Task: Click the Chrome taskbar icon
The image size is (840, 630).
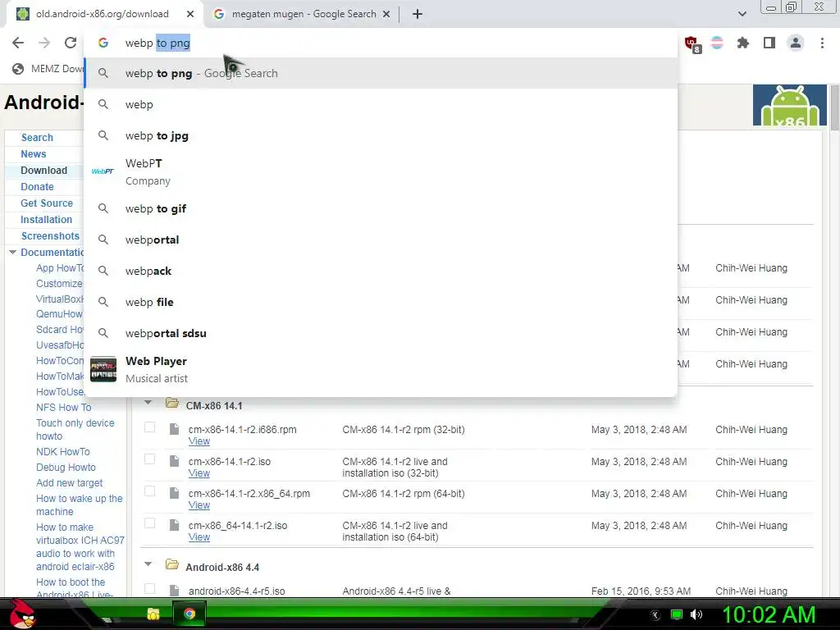Action: [x=189, y=614]
